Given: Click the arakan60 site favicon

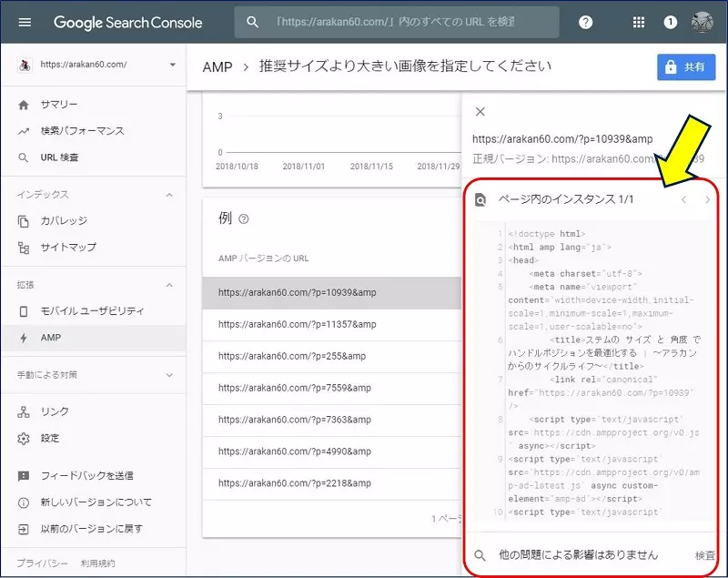Looking at the screenshot, I should coord(25,65).
